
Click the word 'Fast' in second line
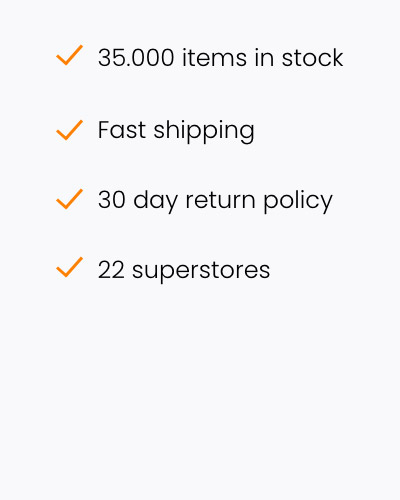[x=122, y=130]
